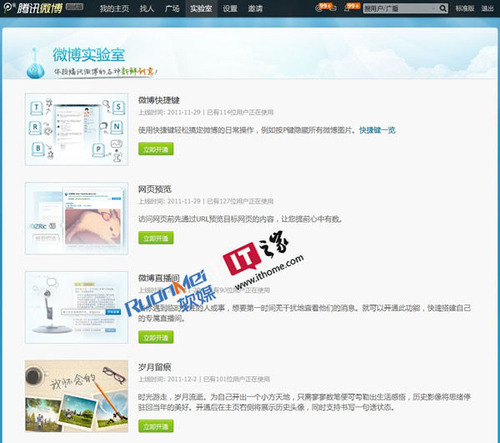The width and height of the screenshot is (500, 443).
Task: Open the first 99+ notifications icon
Action: pos(325,8)
